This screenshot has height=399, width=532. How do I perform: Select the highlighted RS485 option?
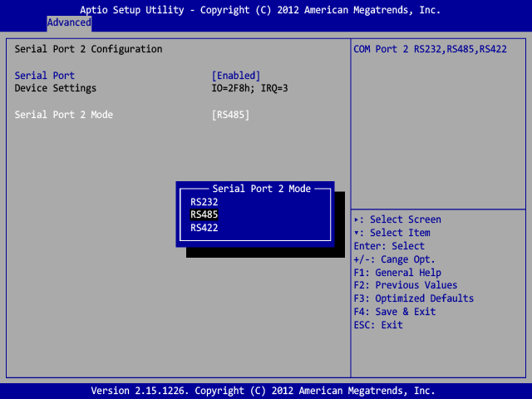(204, 214)
